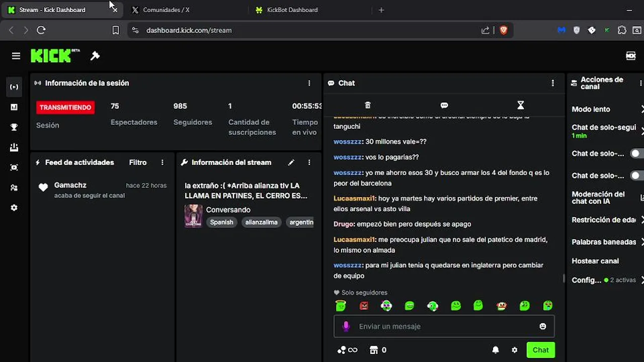The image size is (644, 362).
Task: Click the bell icon below chat input
Action: pyautogui.click(x=496, y=350)
